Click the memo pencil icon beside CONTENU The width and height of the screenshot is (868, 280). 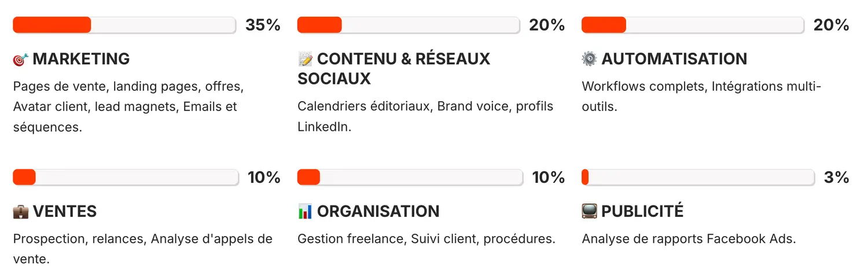click(305, 59)
